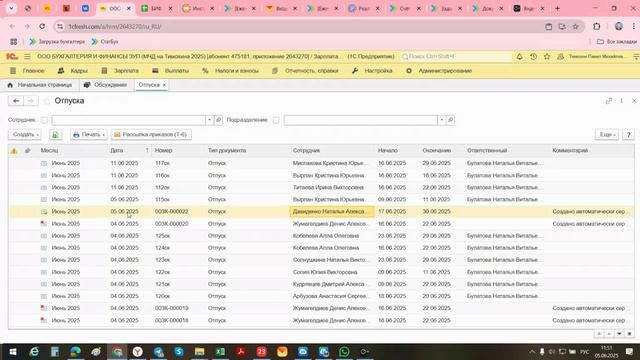Image resolution: width=640 pixels, height=360 pixels.
Task: Enable the Подразделение filter checkbox
Action: [276, 120]
